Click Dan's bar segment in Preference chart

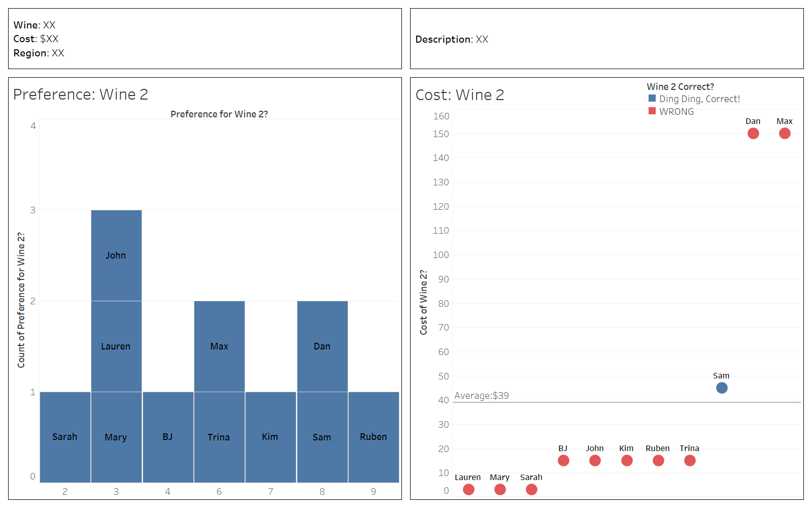(322, 346)
